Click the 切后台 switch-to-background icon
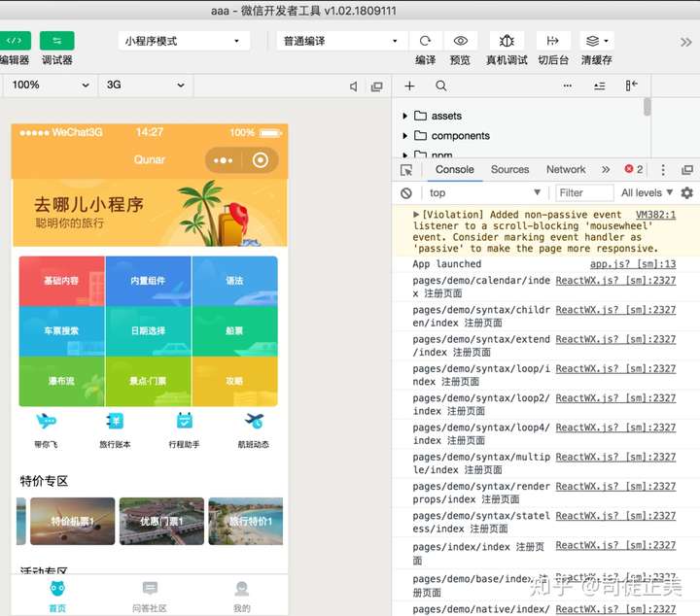The width and height of the screenshot is (700, 616). click(x=552, y=41)
